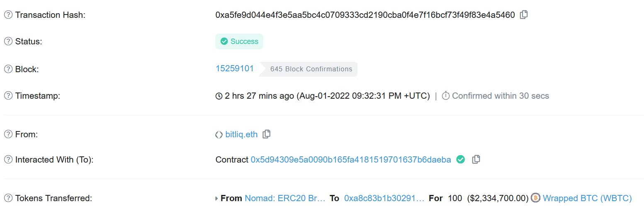Click the verified contract green checkmark
Screen dimensions: 644x214
[460, 159]
